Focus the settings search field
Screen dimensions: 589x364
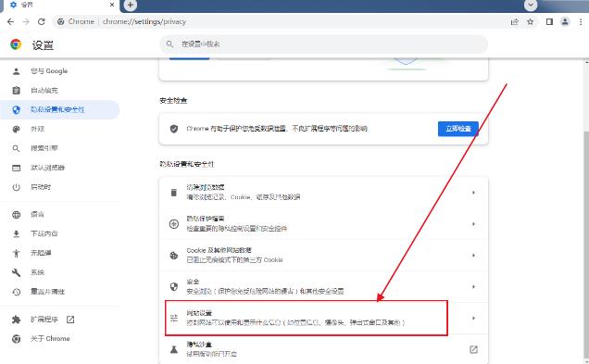324,44
